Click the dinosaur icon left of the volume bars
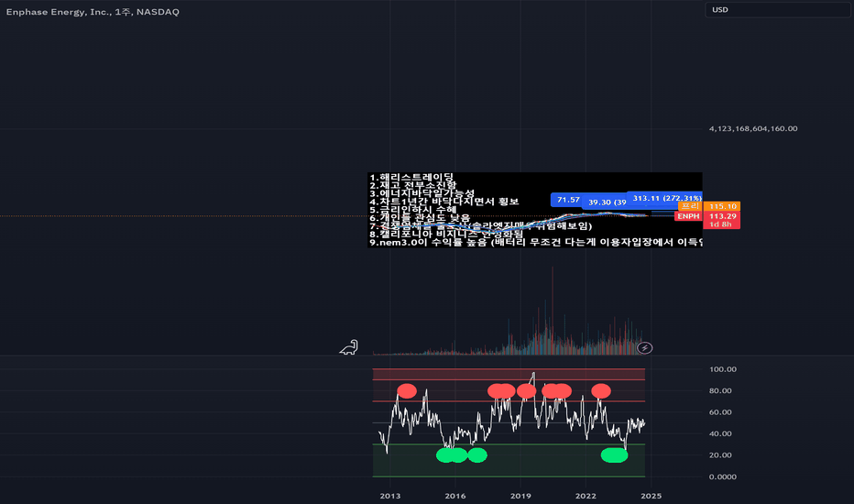 349,347
